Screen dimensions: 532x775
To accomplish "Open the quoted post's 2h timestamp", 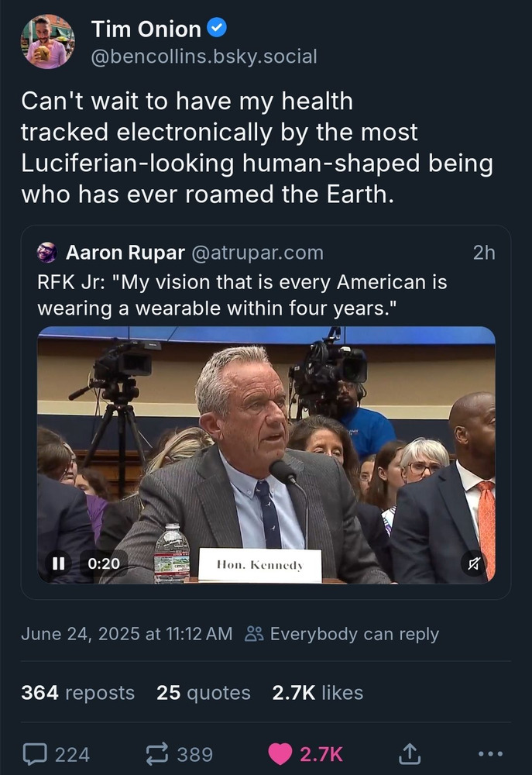I will [483, 253].
